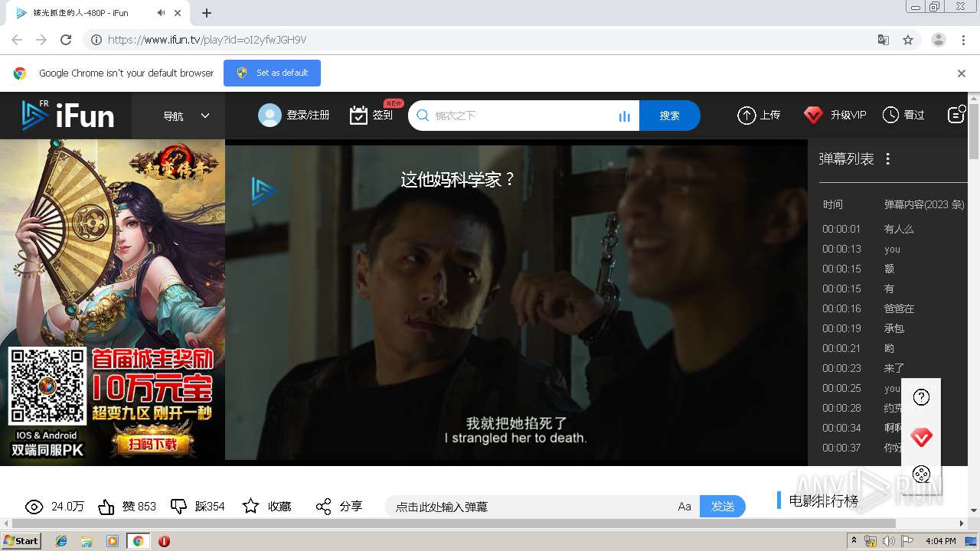
Task: Click the search magnifier icon
Action: 423,116
